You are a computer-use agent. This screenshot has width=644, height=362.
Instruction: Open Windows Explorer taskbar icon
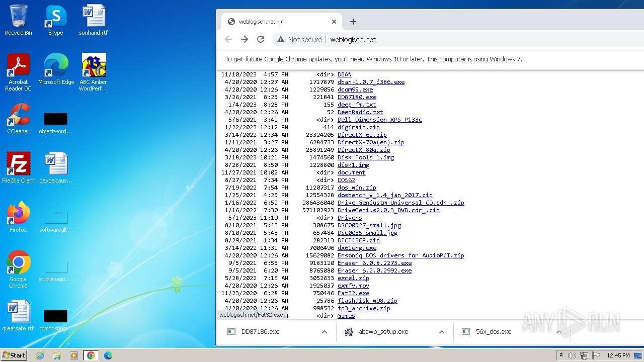pyautogui.click(x=57, y=355)
